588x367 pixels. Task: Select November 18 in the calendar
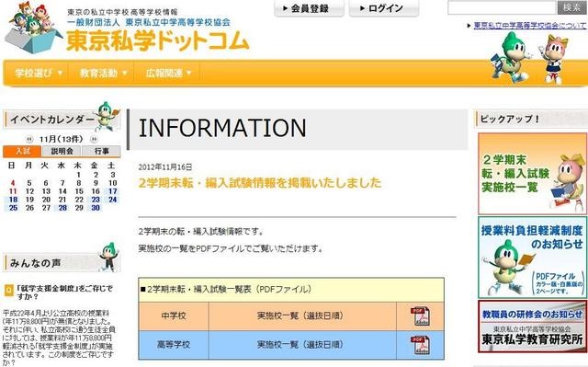[13, 200]
